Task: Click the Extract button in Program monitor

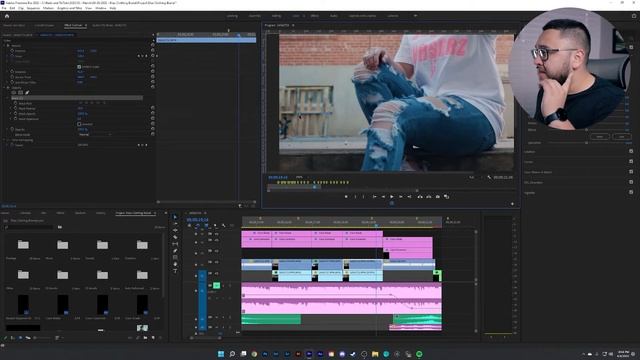Action: pyautogui.click(x=429, y=197)
